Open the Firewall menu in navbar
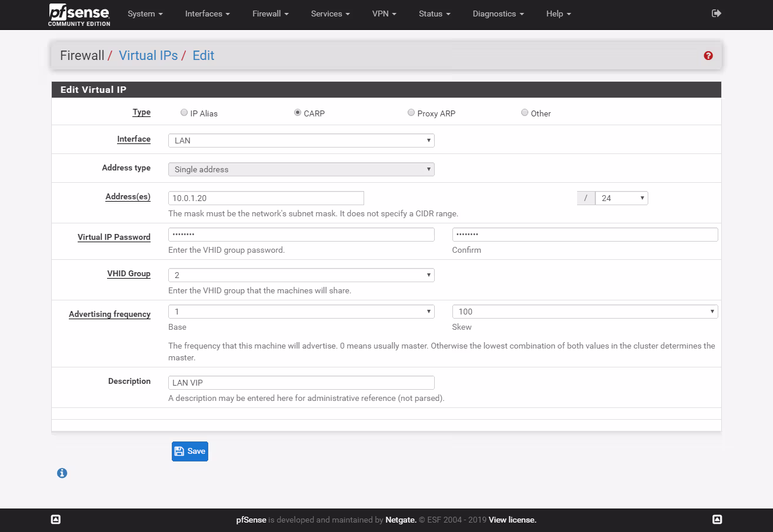 [x=270, y=14]
